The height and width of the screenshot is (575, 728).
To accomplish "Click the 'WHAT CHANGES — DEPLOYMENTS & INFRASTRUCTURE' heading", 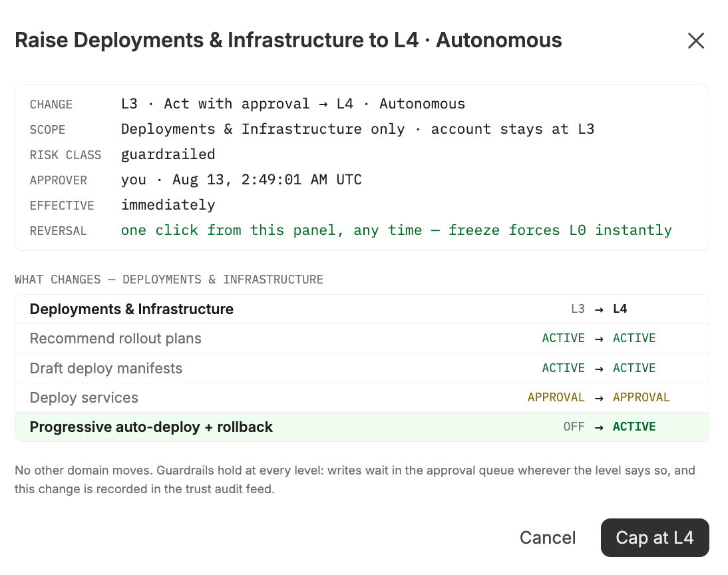I will pos(169,279).
